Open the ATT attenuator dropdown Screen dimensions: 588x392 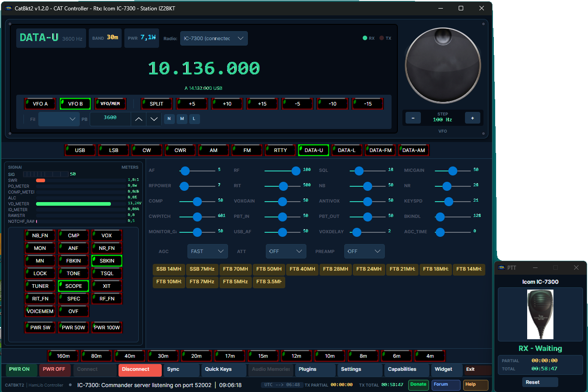tap(286, 251)
